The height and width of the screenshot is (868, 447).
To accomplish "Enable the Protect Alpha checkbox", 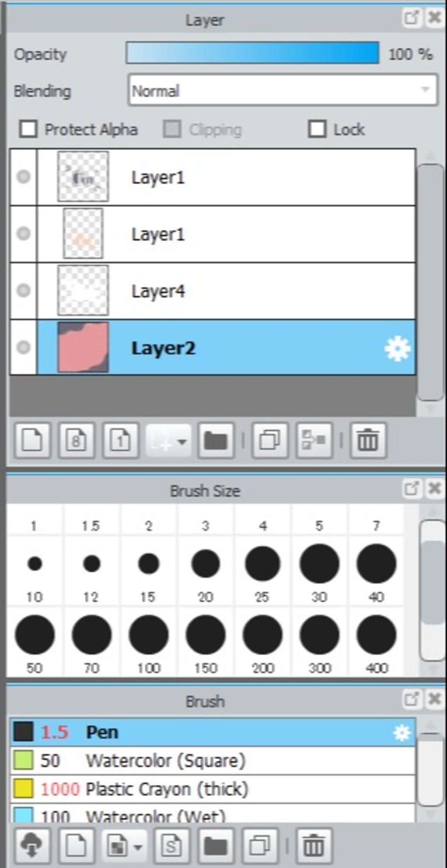I will [29, 129].
